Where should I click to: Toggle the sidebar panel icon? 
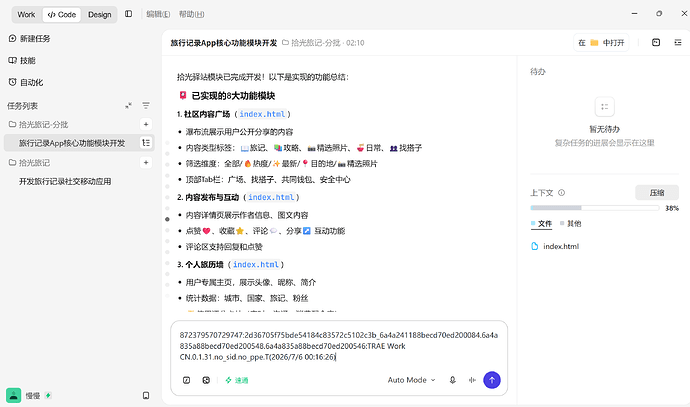128,14
